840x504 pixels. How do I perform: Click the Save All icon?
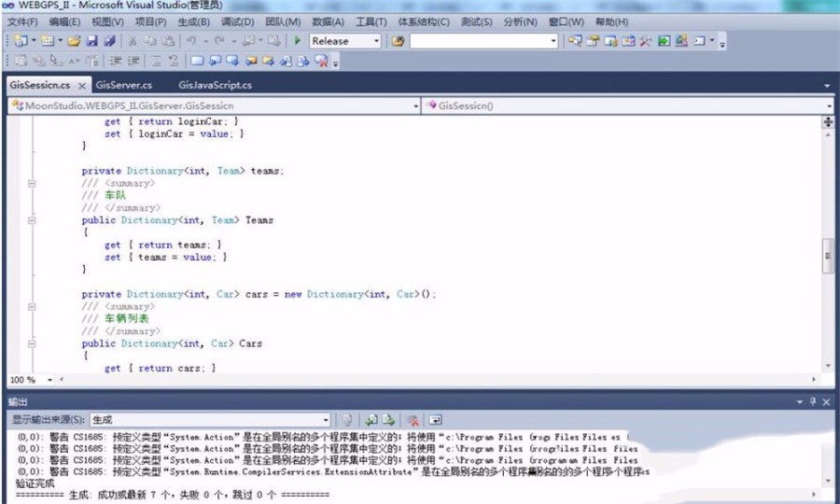tap(109, 41)
